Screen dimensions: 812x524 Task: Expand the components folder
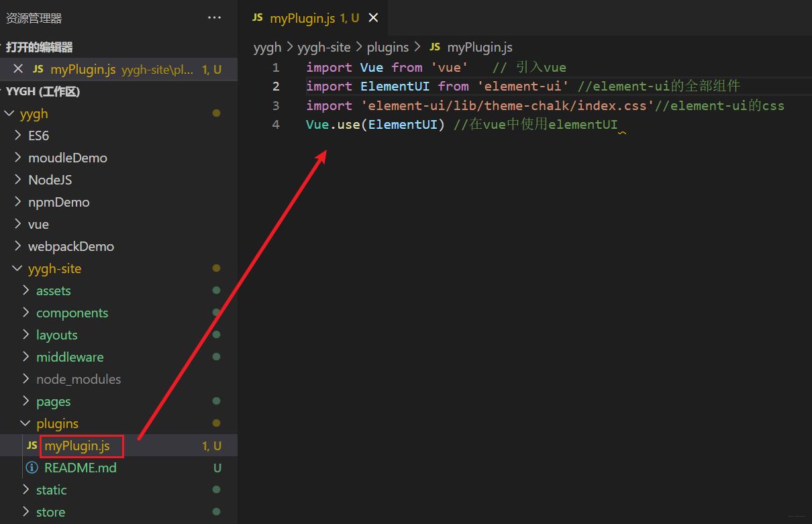pyautogui.click(x=26, y=313)
